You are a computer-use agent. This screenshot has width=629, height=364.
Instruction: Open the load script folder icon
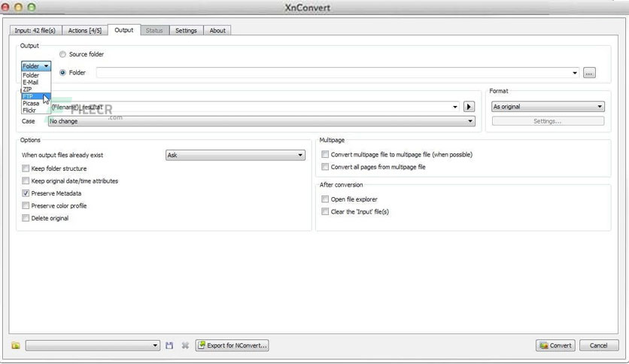coord(16,345)
